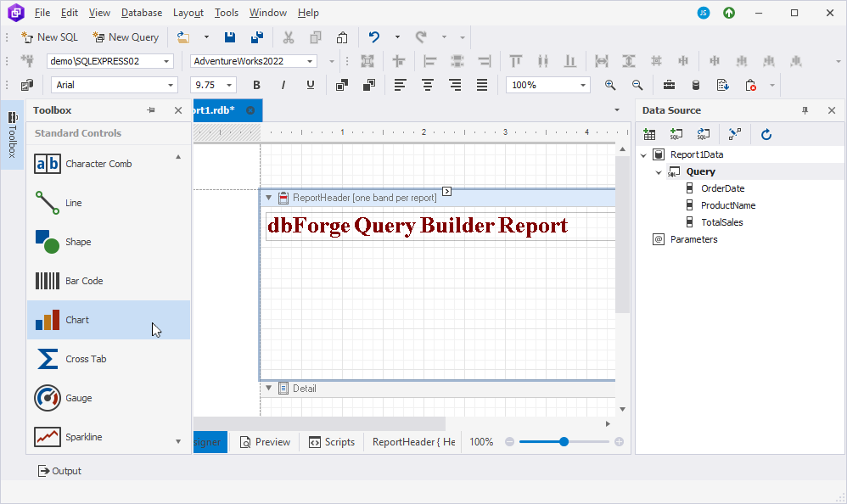Click the Zoom Out magnifier

tap(637, 85)
